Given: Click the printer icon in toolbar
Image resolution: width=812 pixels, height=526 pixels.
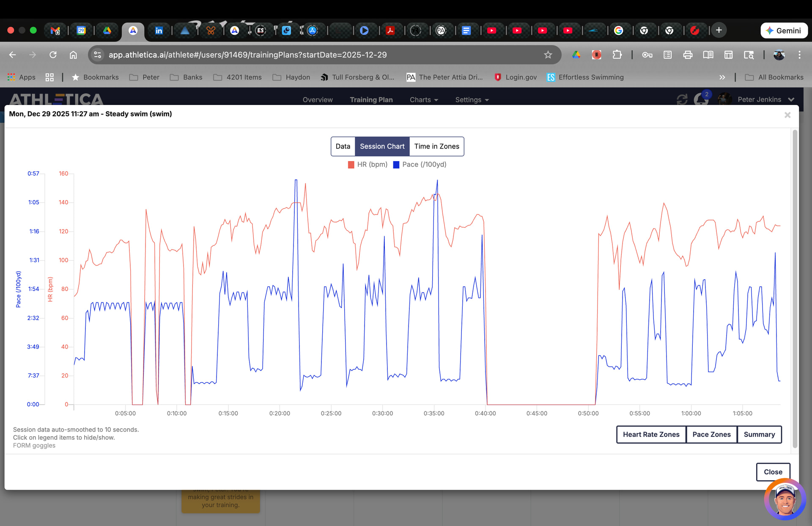Looking at the screenshot, I should 688,55.
